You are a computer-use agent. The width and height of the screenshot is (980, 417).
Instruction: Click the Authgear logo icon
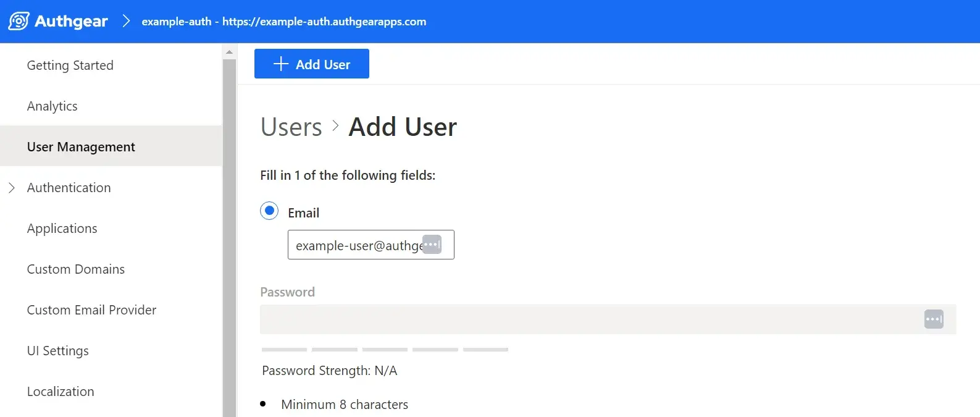coord(19,21)
